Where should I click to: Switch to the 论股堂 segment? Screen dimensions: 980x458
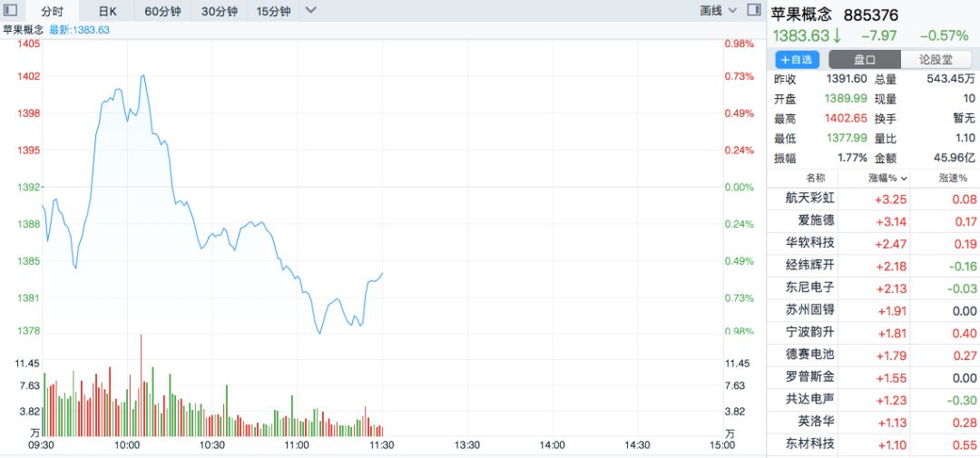coord(936,60)
